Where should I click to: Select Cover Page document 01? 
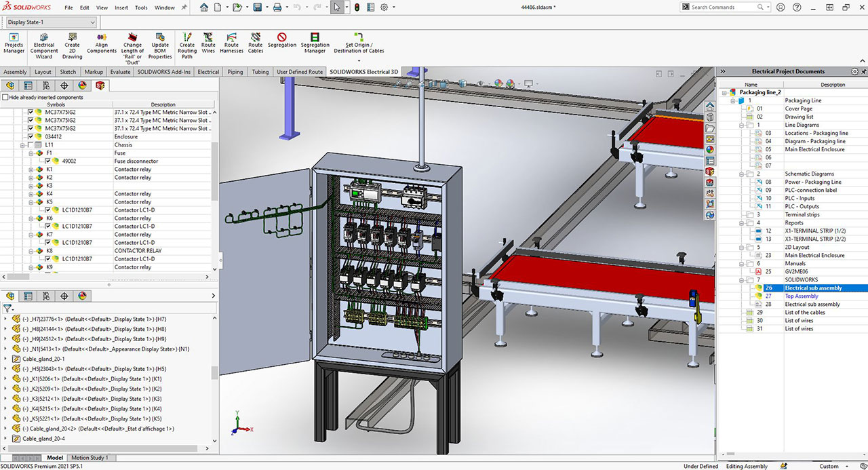[798, 109]
